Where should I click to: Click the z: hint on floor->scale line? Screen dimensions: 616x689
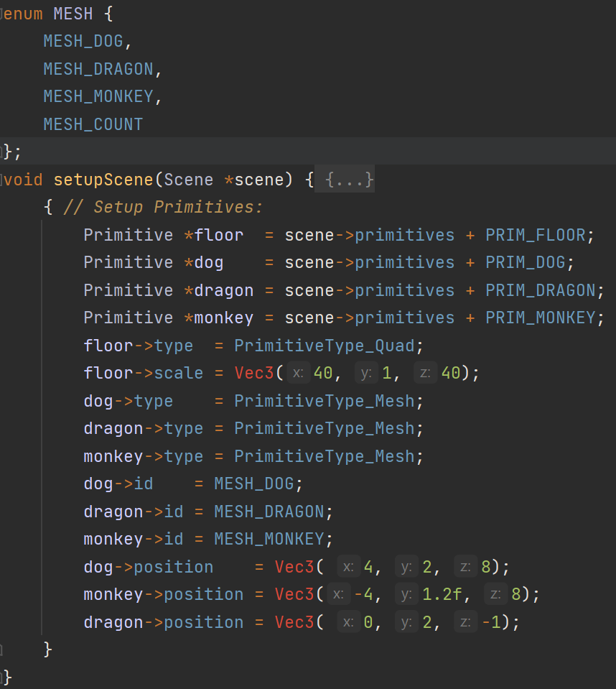click(425, 373)
